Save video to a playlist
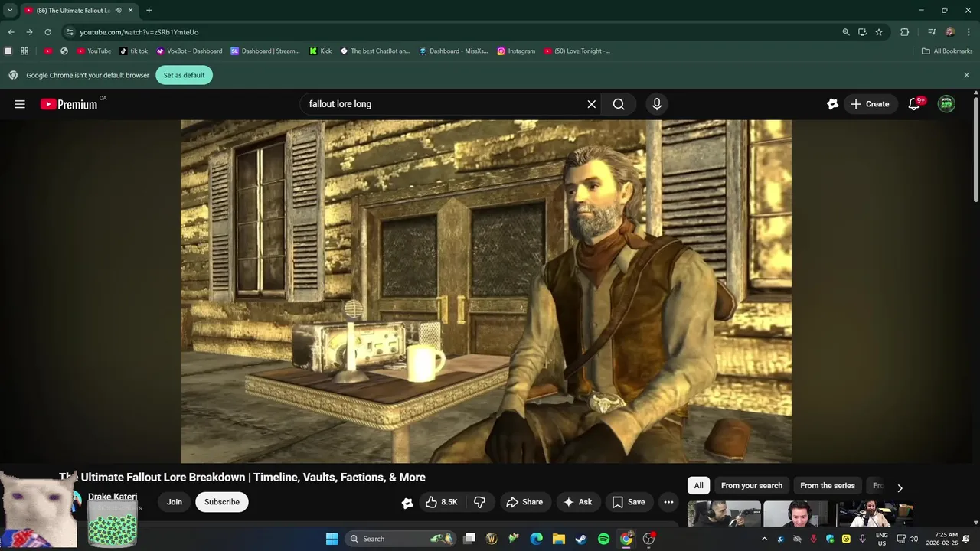This screenshot has height=551, width=980. 629,502
